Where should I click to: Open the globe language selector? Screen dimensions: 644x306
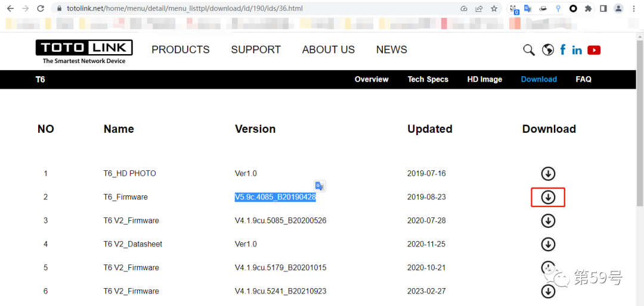click(x=547, y=50)
